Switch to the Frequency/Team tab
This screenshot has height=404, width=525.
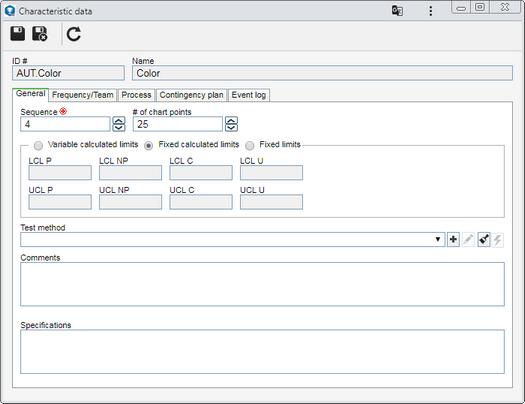[83, 95]
